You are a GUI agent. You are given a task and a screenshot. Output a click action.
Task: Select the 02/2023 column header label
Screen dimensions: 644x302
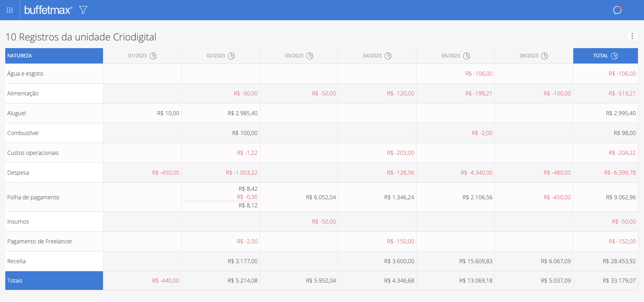point(216,56)
